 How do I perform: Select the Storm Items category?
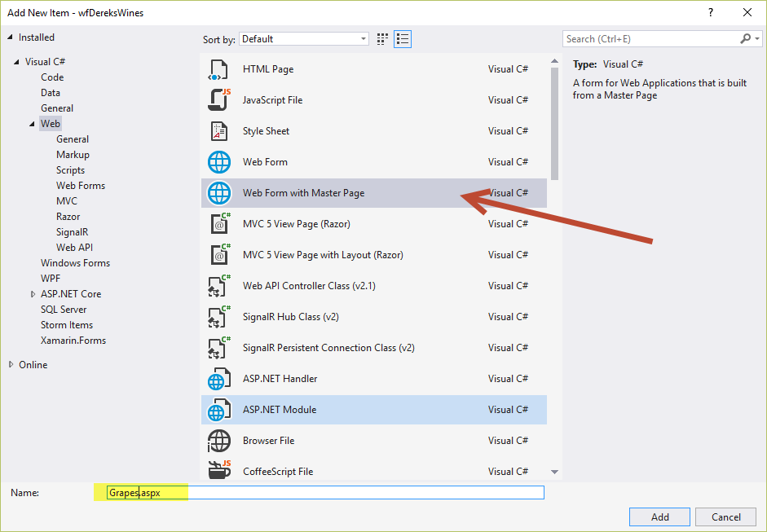point(67,325)
